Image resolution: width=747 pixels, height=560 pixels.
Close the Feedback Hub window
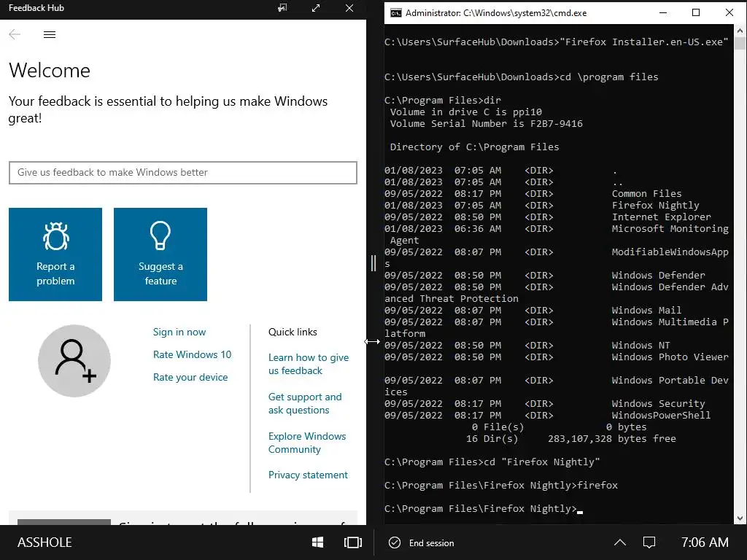[349, 8]
